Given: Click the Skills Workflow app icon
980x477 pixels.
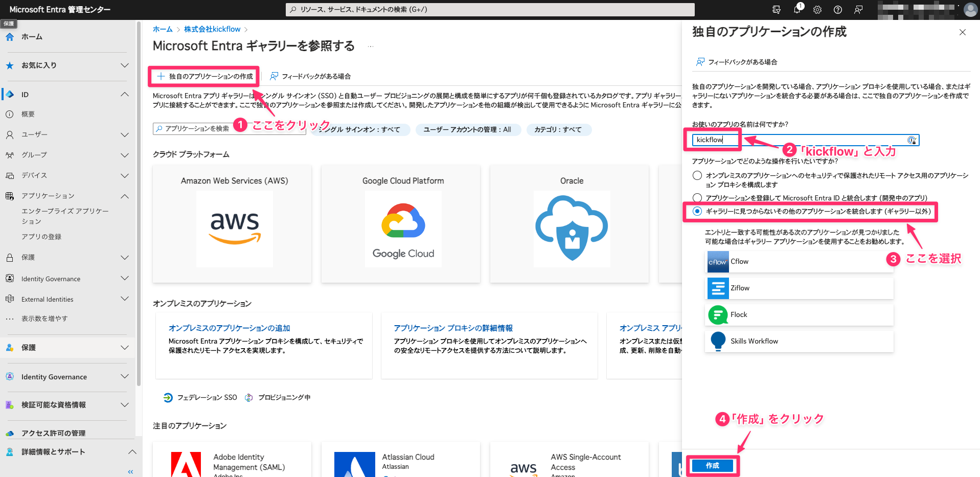Looking at the screenshot, I should point(718,341).
